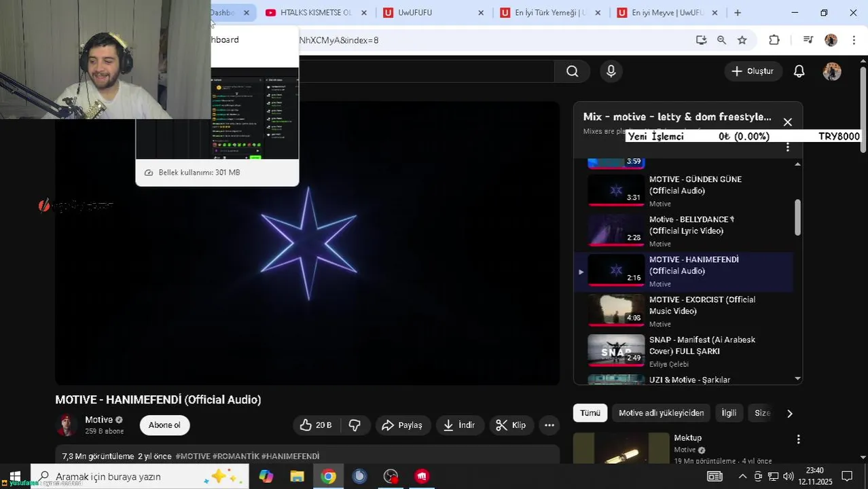This screenshot has width=868, height=489.
Task: Click the browser address bar URL
Action: pyautogui.click(x=338, y=40)
